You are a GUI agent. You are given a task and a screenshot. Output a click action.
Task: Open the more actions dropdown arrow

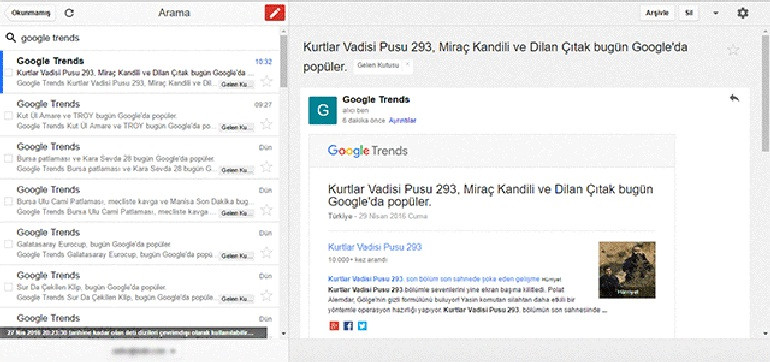(715, 13)
